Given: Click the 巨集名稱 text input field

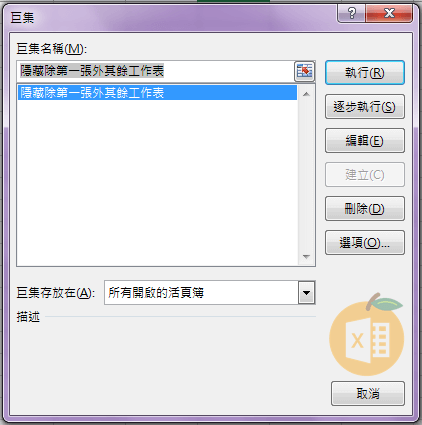Looking at the screenshot, I should (156, 71).
